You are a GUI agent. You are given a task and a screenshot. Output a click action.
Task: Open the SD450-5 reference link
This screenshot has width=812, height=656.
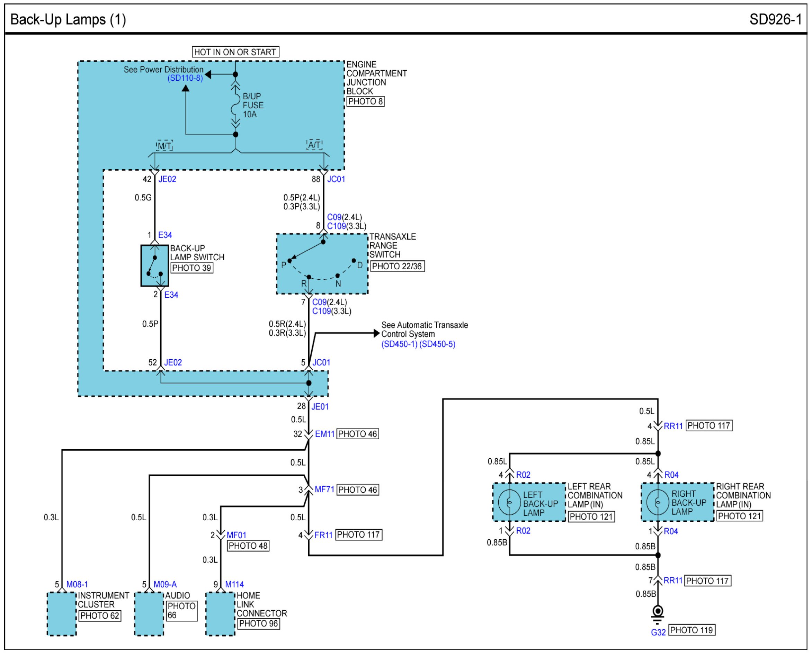437,344
